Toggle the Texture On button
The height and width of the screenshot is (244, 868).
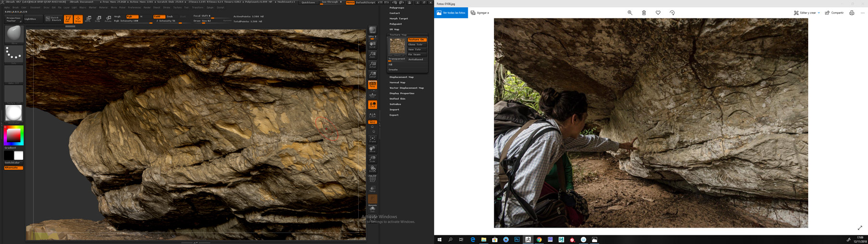tap(417, 40)
